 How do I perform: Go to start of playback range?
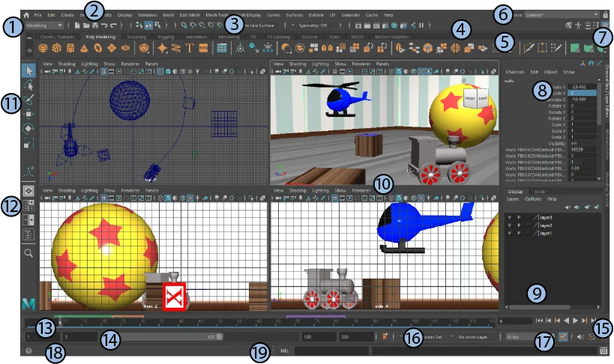pos(539,321)
